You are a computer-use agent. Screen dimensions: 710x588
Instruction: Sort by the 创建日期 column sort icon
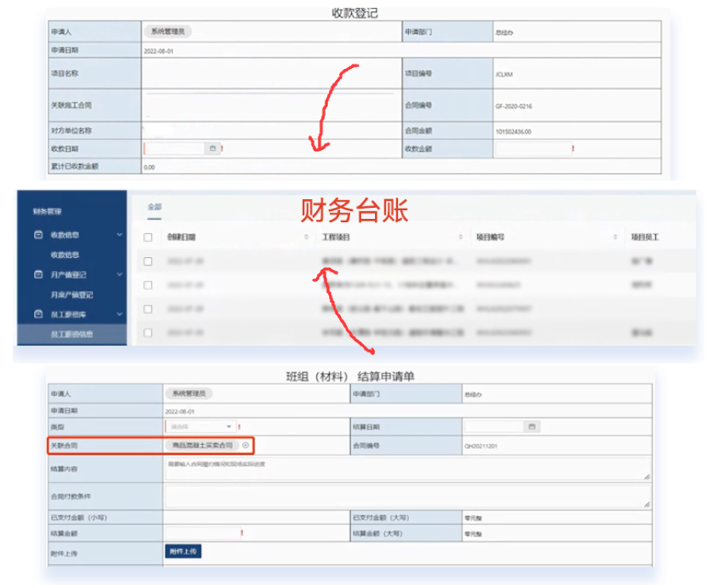click(x=307, y=237)
